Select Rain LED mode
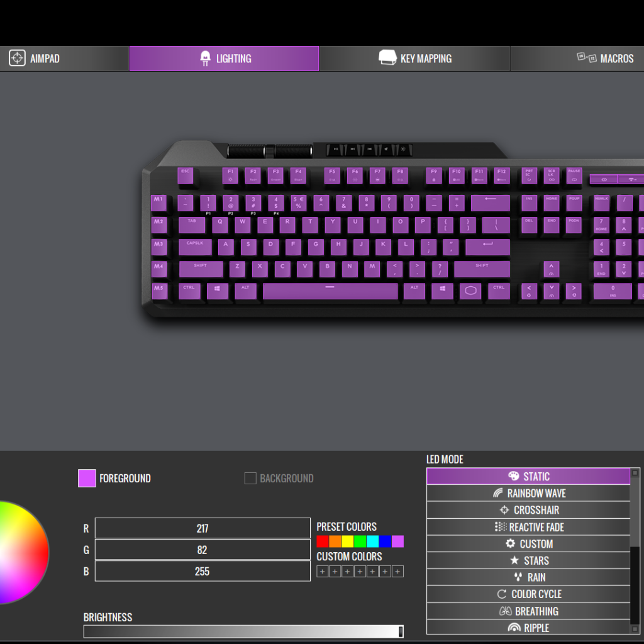Image resolution: width=644 pixels, height=644 pixels. 528,577
